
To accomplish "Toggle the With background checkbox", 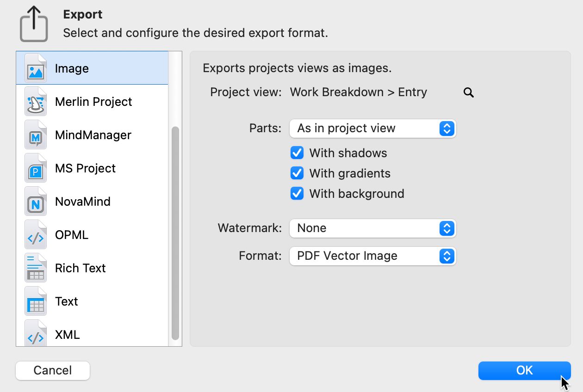I will click(297, 194).
